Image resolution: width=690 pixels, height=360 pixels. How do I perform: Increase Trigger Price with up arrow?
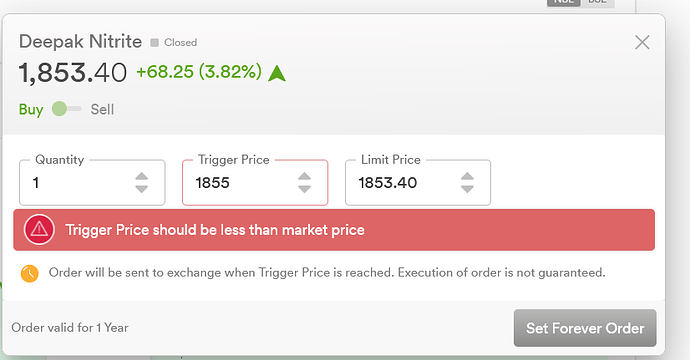[x=305, y=176]
